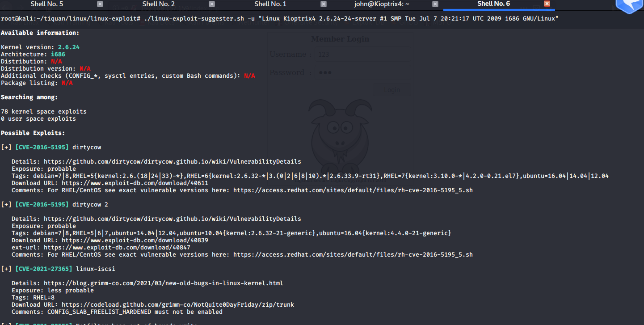The height and width of the screenshot is (325, 644).
Task: Switch to the active Shell No. 6 tab
Action: 493,4
